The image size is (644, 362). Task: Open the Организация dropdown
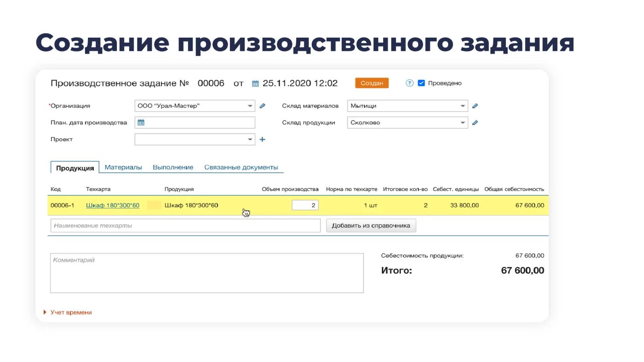coord(195,106)
